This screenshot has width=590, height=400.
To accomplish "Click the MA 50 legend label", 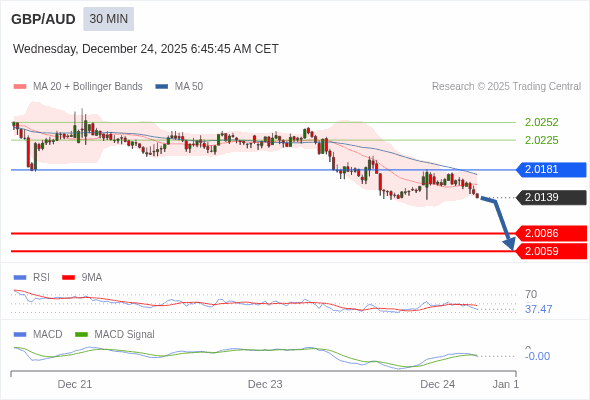I will tap(189, 87).
